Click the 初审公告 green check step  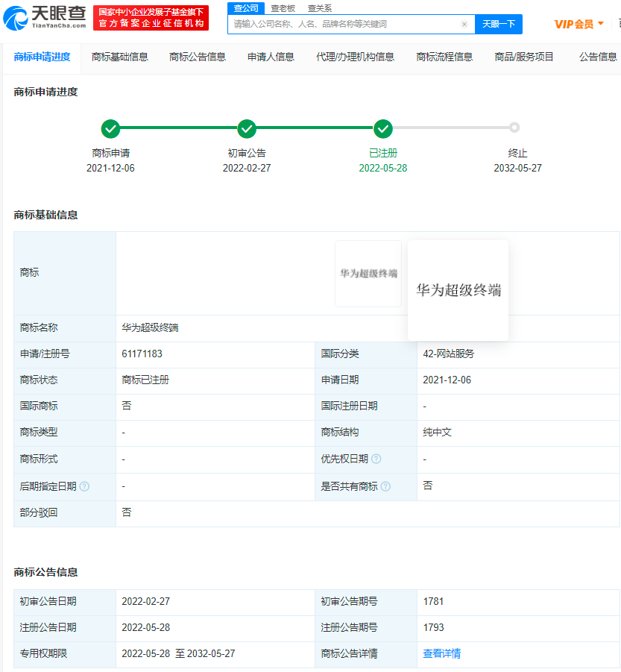coord(247,128)
